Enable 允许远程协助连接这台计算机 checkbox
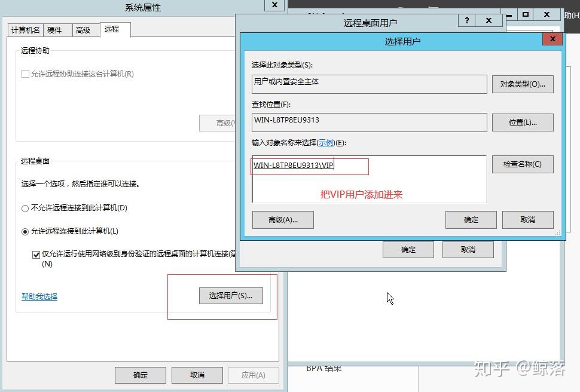The height and width of the screenshot is (392, 580). [26, 73]
